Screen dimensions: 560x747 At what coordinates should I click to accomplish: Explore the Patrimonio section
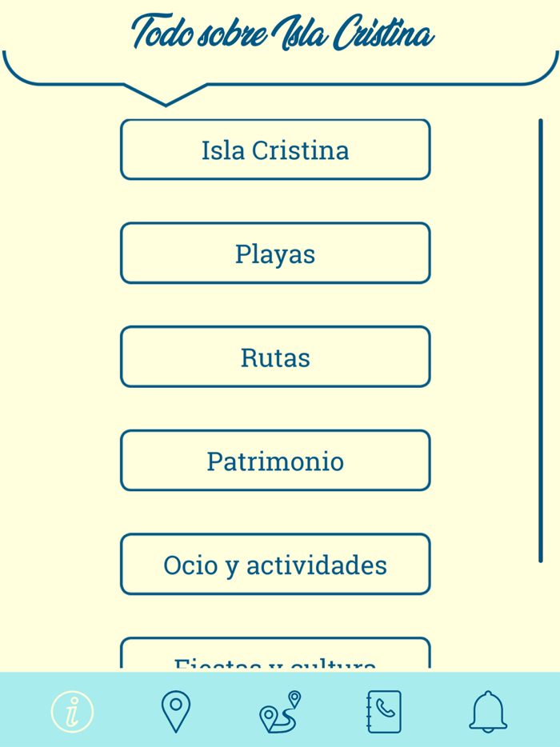click(275, 461)
